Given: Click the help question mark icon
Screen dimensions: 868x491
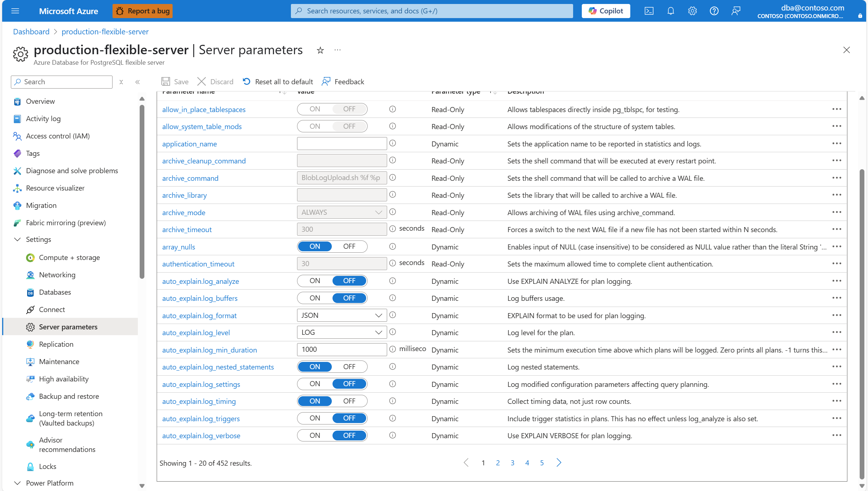Looking at the screenshot, I should [714, 11].
